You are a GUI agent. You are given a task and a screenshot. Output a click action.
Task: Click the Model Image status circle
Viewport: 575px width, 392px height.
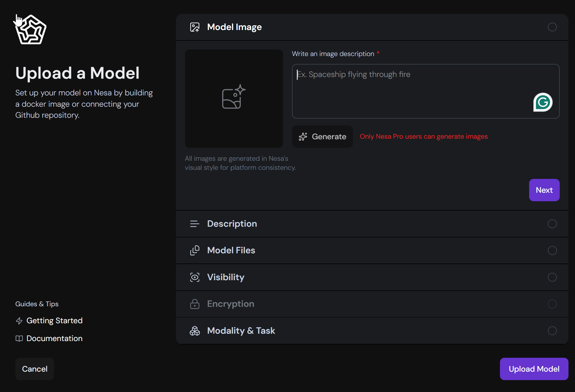click(552, 27)
